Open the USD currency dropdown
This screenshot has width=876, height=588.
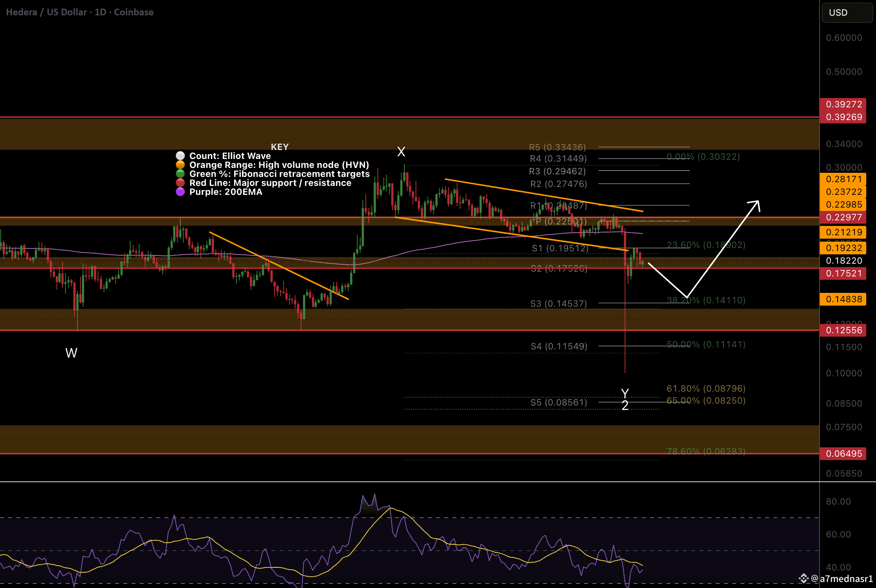(847, 12)
